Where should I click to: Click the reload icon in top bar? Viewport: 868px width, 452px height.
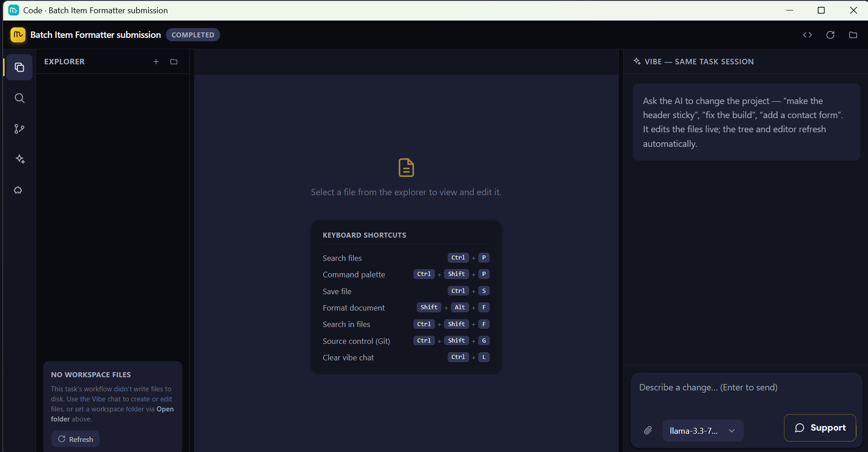(830, 35)
